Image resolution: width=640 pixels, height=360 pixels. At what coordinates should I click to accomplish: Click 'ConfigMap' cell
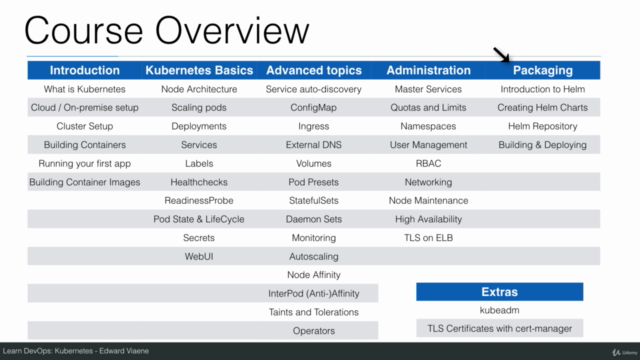click(x=313, y=108)
